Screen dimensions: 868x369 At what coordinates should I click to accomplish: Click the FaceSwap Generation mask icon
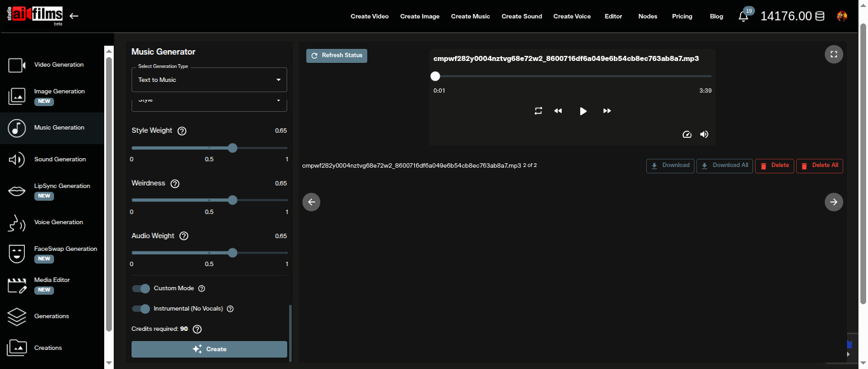pos(17,253)
